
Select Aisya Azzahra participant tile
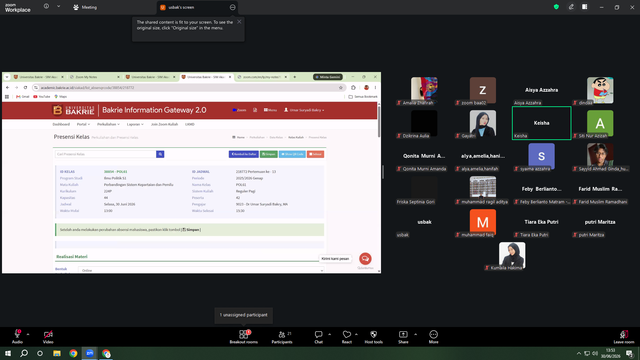pos(542,90)
